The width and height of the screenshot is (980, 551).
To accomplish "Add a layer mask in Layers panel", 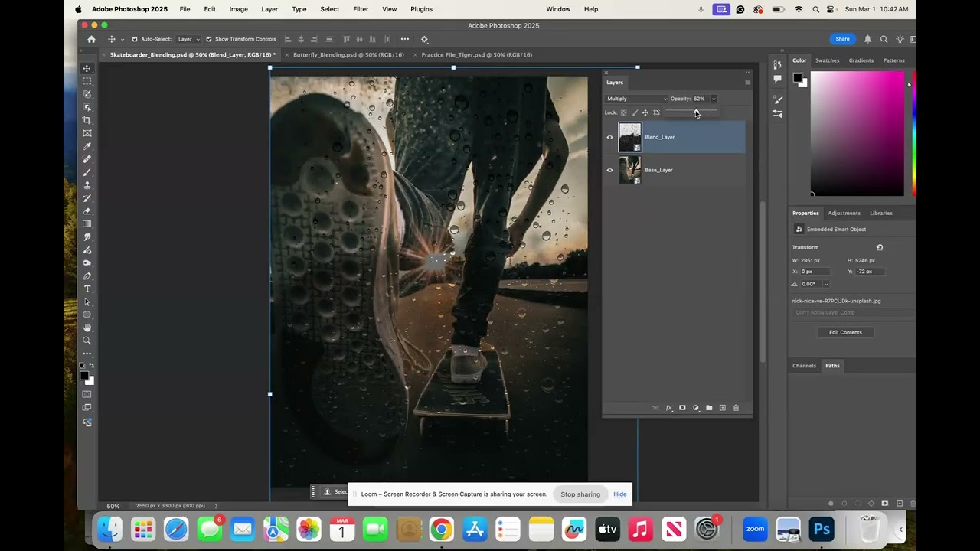I will coord(682,408).
